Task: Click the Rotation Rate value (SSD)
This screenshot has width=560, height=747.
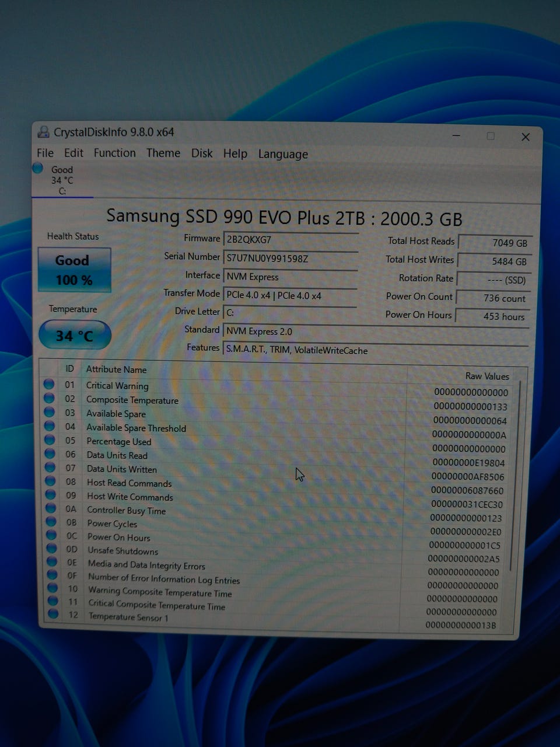Action: (x=494, y=280)
